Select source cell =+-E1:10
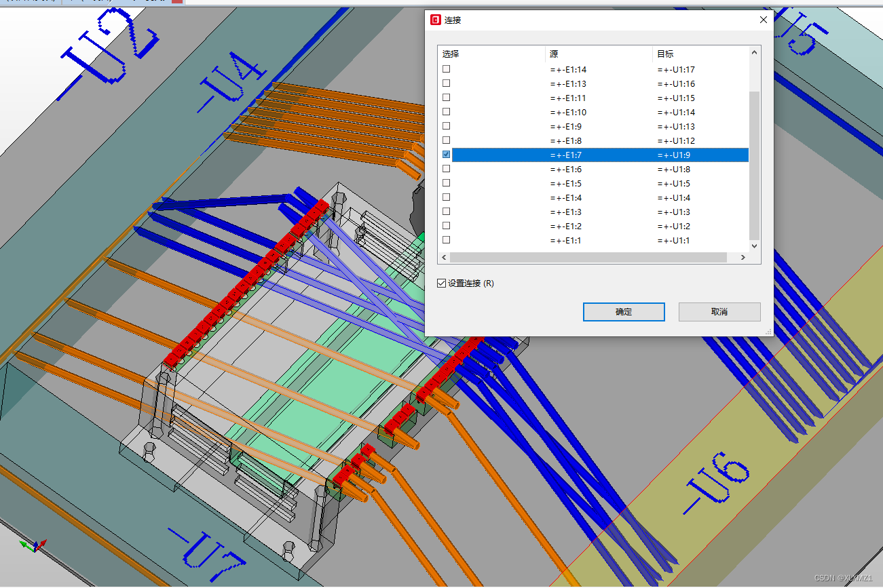The image size is (883, 588). click(568, 113)
